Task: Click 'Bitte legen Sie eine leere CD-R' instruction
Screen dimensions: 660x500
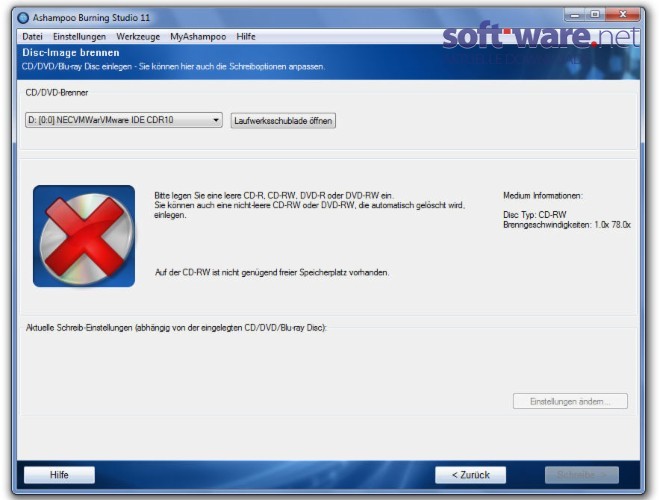Action: tap(274, 196)
